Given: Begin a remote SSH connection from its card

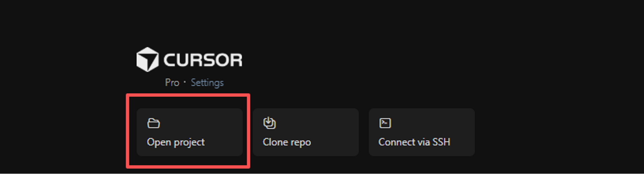Looking at the screenshot, I should (x=422, y=132).
